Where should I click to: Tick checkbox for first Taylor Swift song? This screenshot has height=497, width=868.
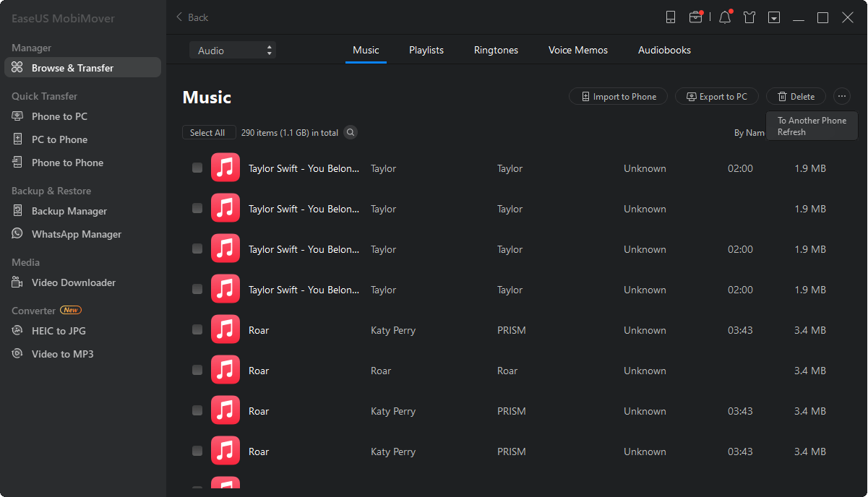[x=197, y=168]
